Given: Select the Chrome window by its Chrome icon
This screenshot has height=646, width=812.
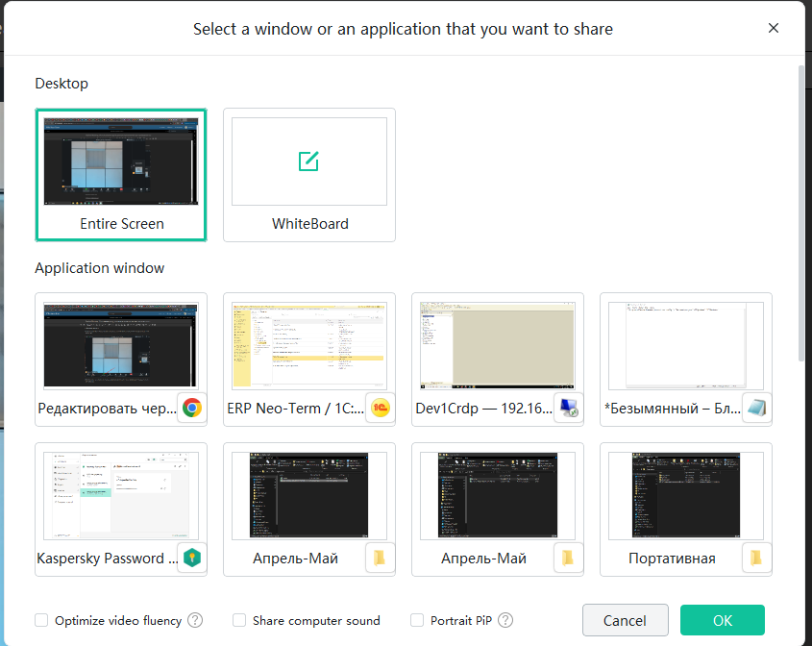Looking at the screenshot, I should coord(192,409).
